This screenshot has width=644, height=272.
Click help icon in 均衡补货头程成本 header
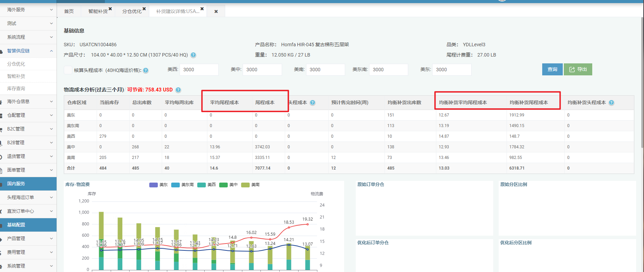tap(611, 103)
